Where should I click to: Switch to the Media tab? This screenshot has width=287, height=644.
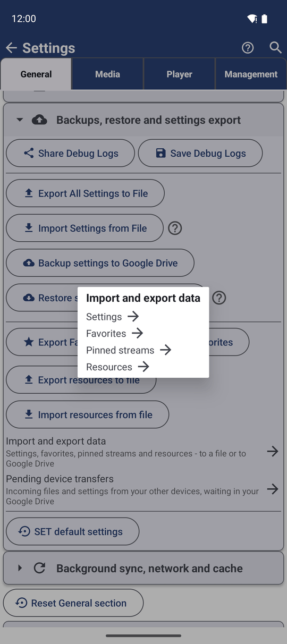click(108, 74)
